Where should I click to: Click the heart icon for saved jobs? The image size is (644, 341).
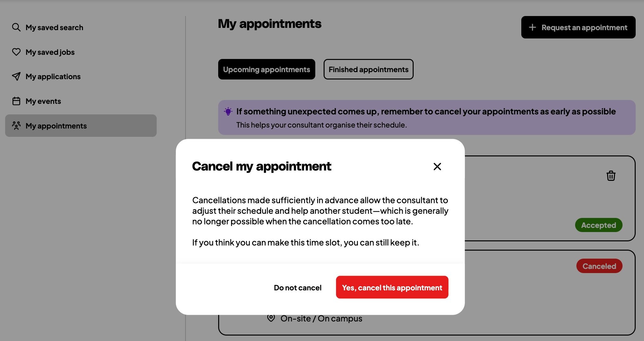point(16,52)
